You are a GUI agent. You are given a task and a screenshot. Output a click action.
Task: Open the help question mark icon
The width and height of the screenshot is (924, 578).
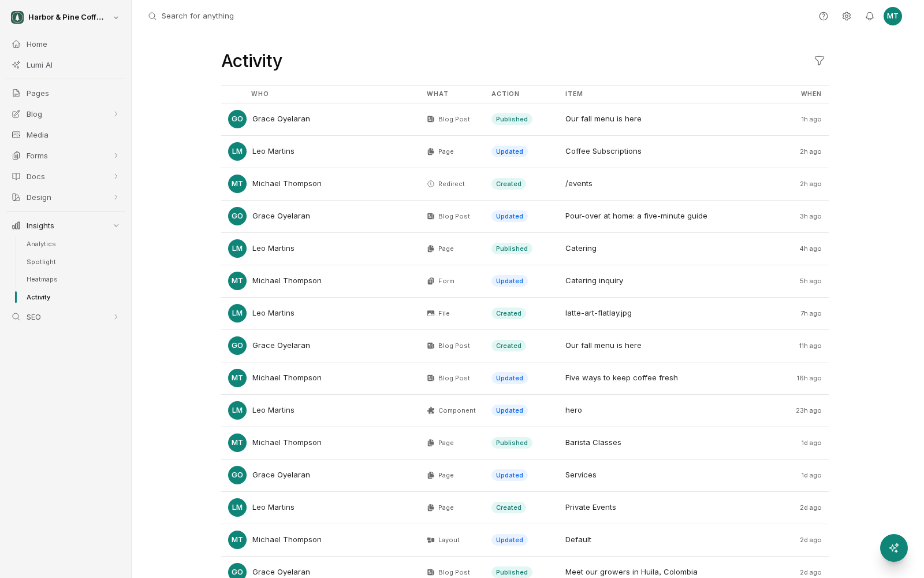tap(824, 16)
